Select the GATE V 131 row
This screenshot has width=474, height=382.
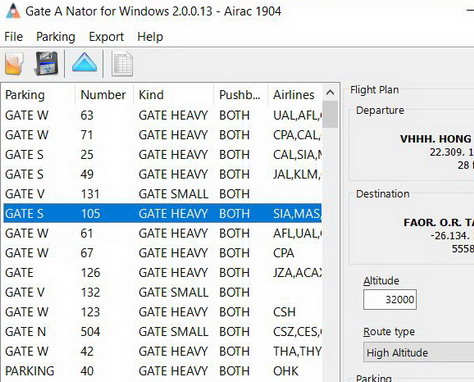coord(163,194)
